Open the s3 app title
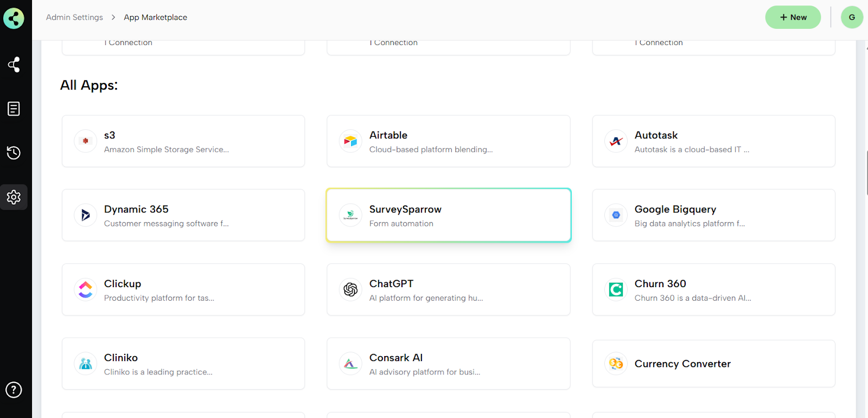Viewport: 868px width, 418px height. (x=110, y=135)
